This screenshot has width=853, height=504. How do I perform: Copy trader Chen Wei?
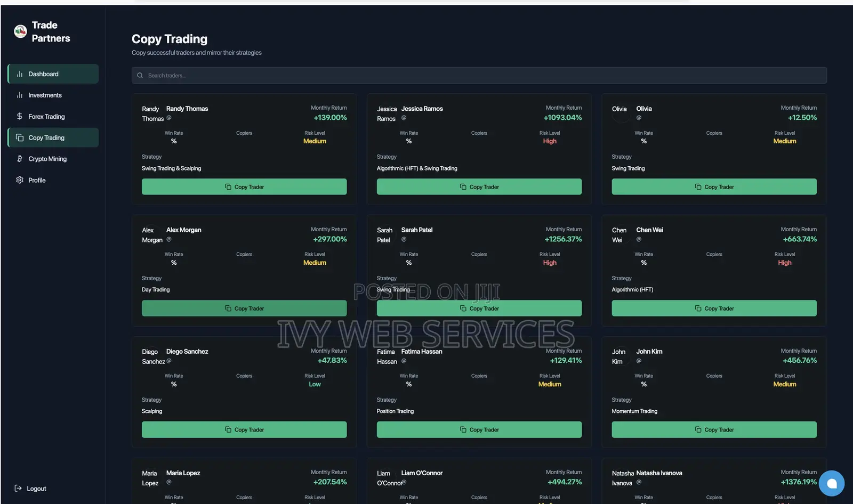click(x=714, y=308)
